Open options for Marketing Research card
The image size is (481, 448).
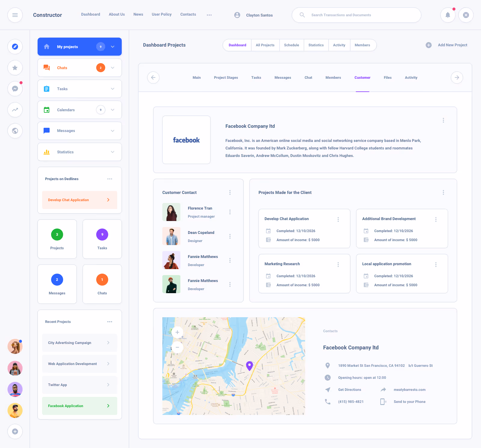pos(338,265)
